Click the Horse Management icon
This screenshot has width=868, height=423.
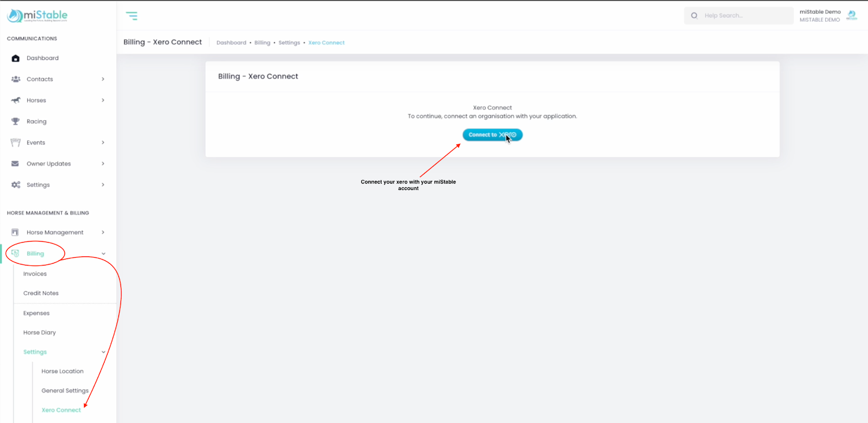15,232
